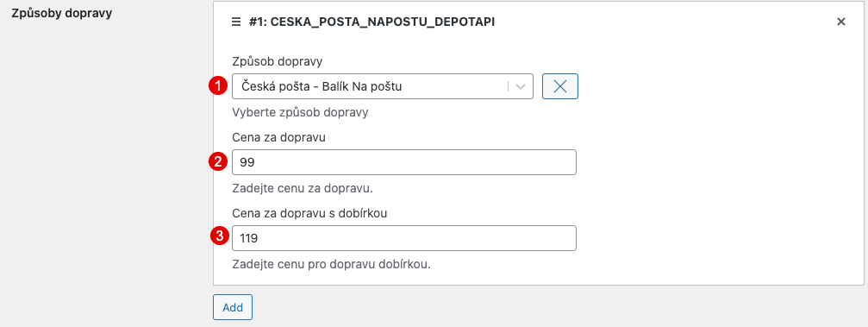This screenshot has height=327, width=868.
Task: Remove the CESKA_POSTA_NAPOSTU_DEPOTAPI panel with the X
Action: pos(841,22)
